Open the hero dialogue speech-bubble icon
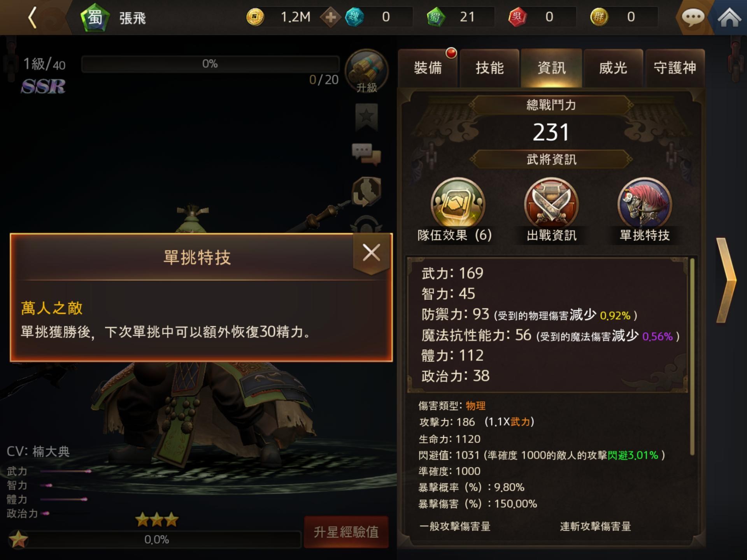 coord(366,154)
